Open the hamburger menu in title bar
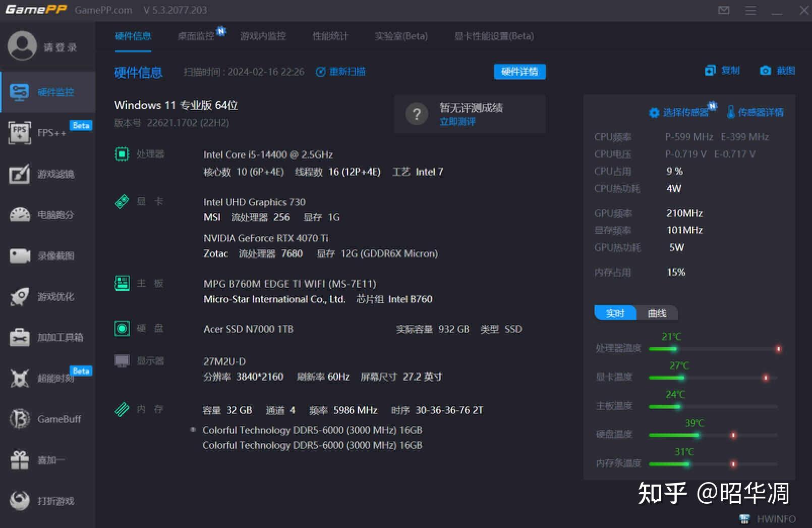 click(x=750, y=10)
